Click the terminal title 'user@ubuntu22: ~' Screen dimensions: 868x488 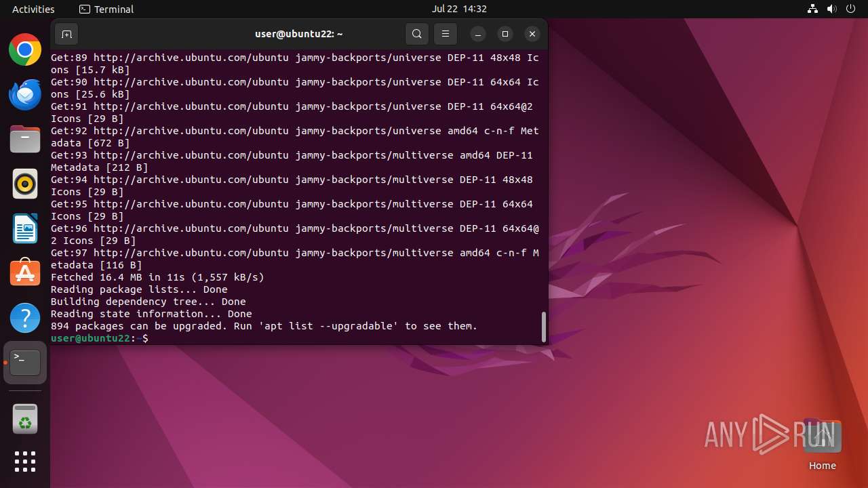pos(298,34)
